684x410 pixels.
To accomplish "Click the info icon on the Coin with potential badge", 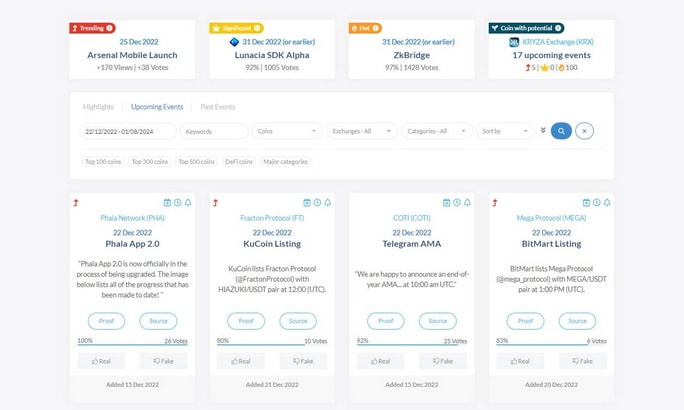I will click(558, 28).
